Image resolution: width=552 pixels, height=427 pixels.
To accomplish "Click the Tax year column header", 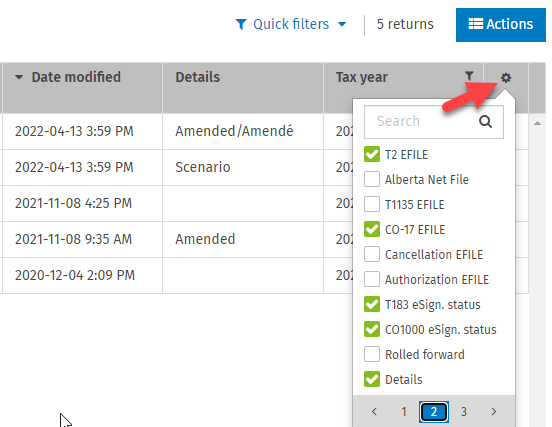I will 362,77.
